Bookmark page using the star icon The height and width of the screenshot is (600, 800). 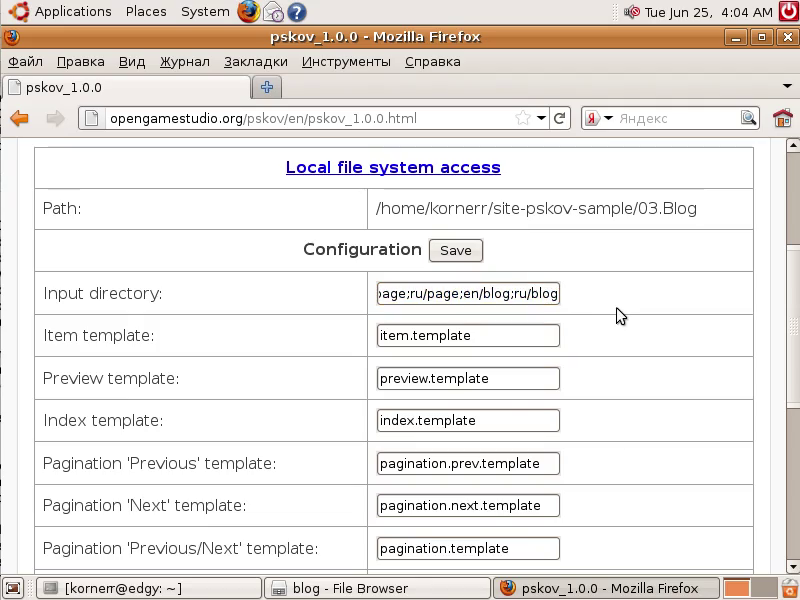pos(522,118)
